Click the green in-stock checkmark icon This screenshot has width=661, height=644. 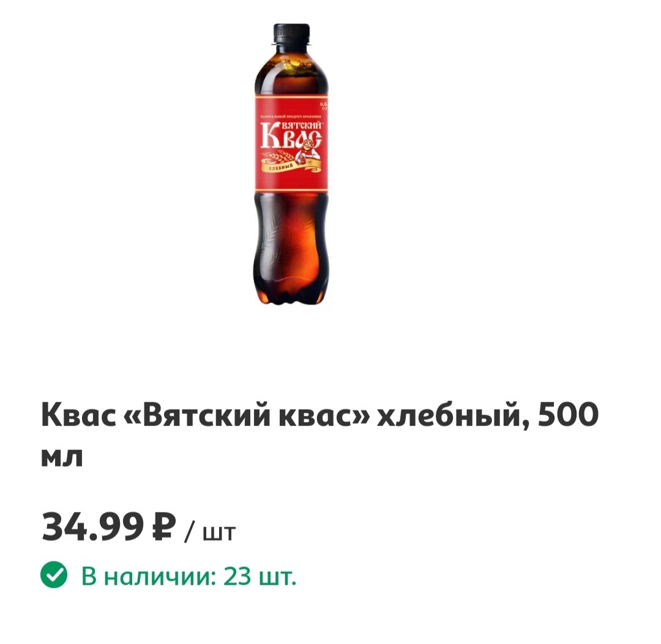pos(53,574)
